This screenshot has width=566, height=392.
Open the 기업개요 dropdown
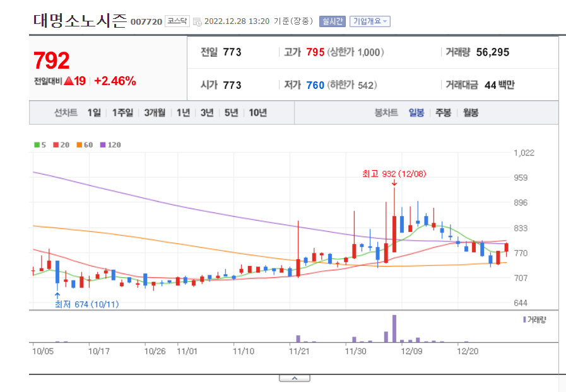(370, 21)
